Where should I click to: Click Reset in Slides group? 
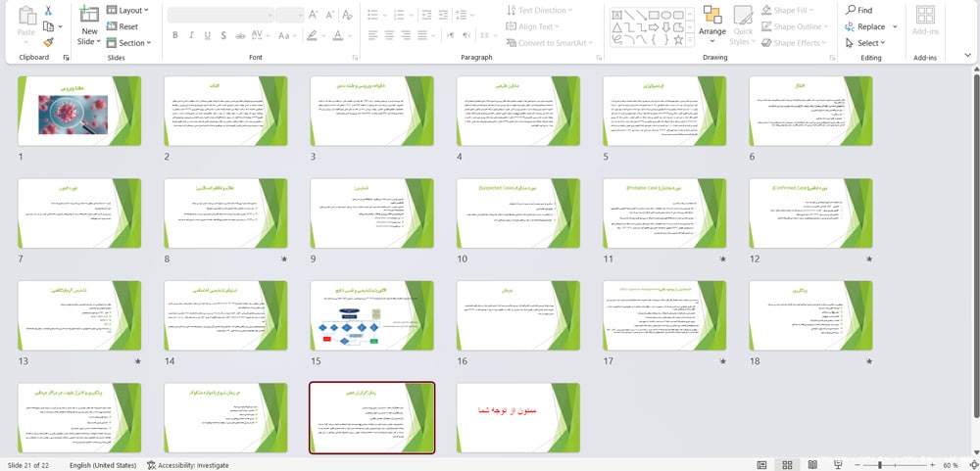(122, 26)
